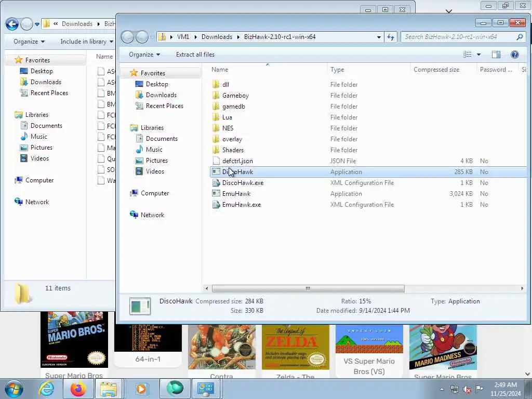
Task: Change view using the view icon
Action: 467,54
